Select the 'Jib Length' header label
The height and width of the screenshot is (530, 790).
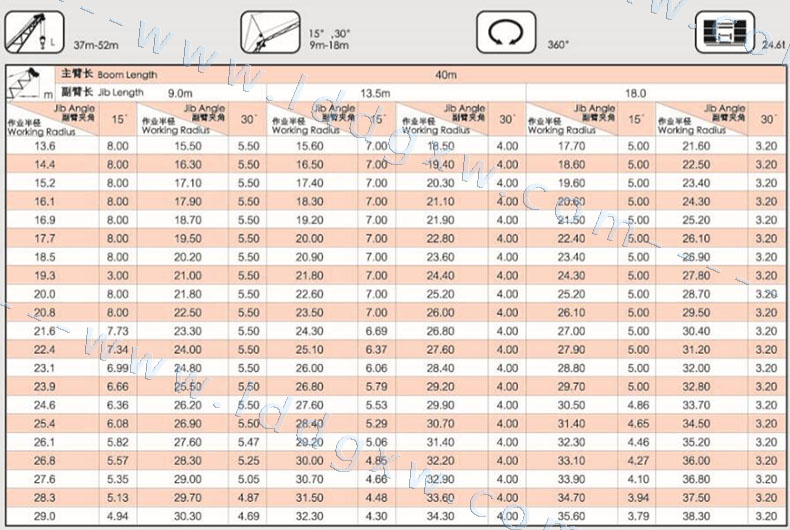(120, 93)
